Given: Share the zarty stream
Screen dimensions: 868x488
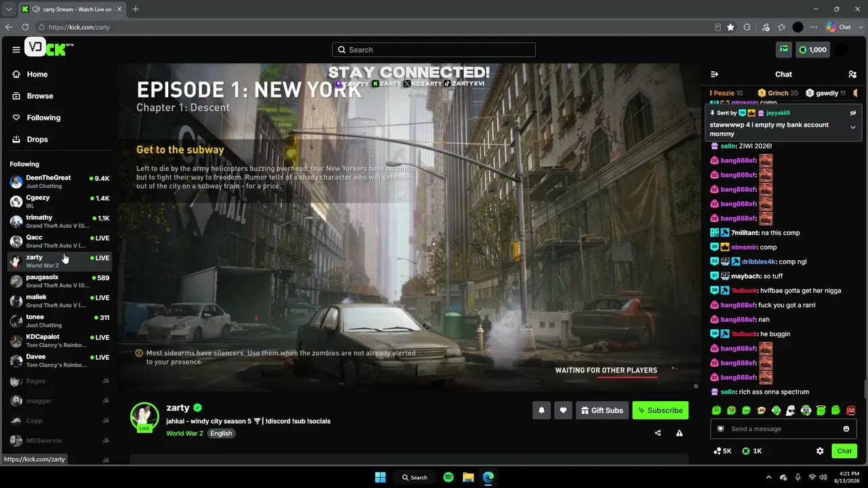Looking at the screenshot, I should [657, 433].
